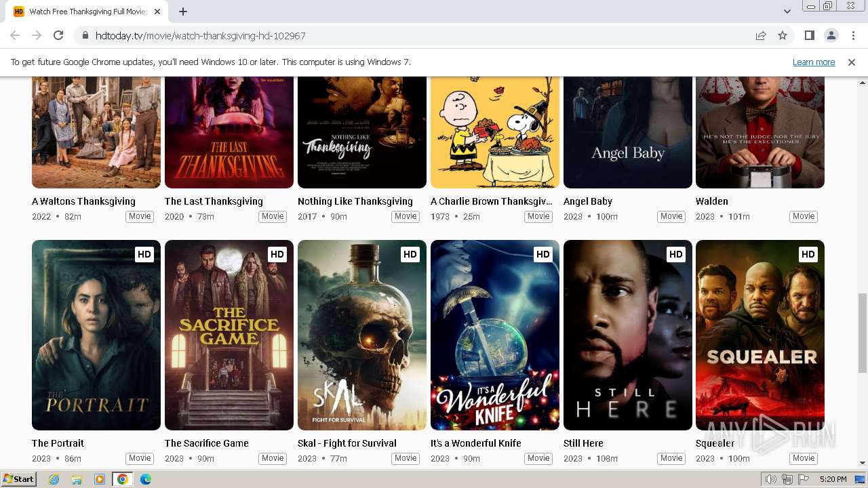868x488 pixels.
Task: Open the Chrome profile avatar
Action: [x=831, y=35]
